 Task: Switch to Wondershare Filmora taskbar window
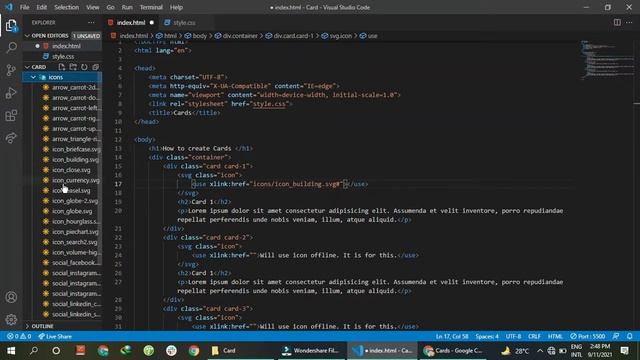coord(311,351)
